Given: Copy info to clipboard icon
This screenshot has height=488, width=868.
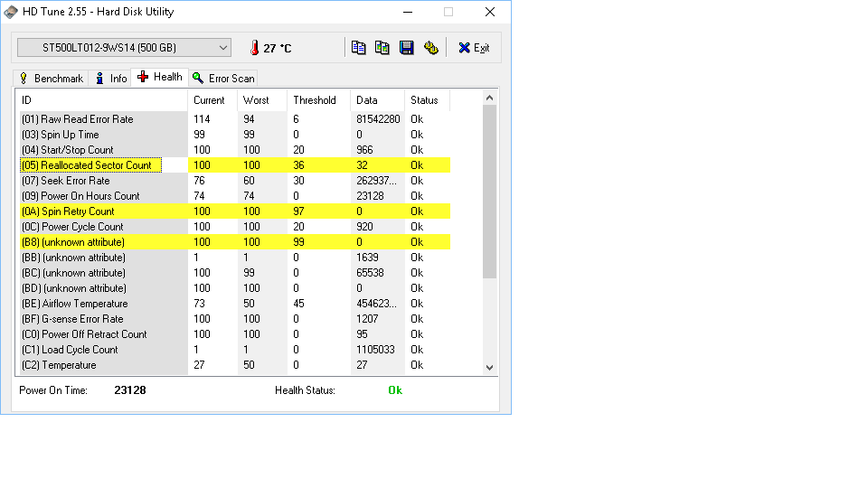Looking at the screenshot, I should [358, 48].
